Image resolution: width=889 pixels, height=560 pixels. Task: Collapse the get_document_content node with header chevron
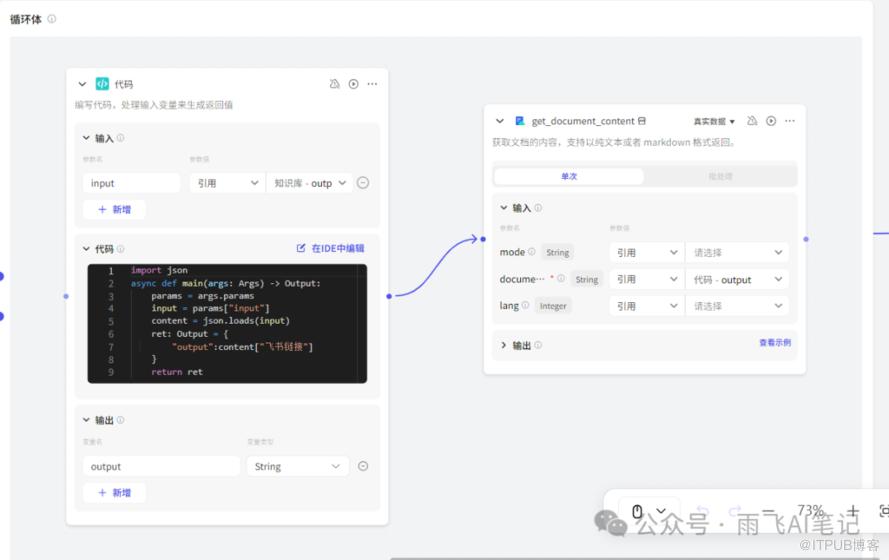tap(499, 121)
